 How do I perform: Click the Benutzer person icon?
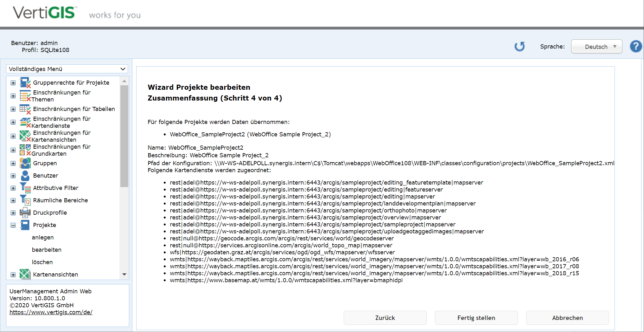pos(25,176)
